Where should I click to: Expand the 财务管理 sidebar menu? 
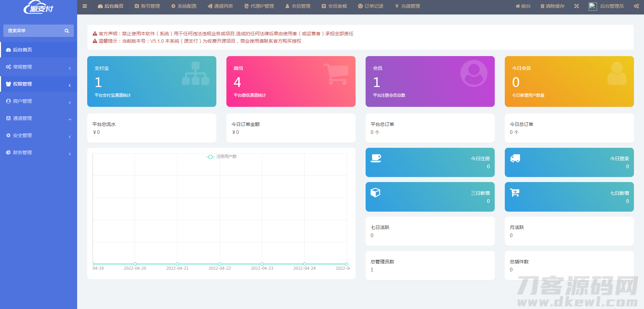[39, 152]
